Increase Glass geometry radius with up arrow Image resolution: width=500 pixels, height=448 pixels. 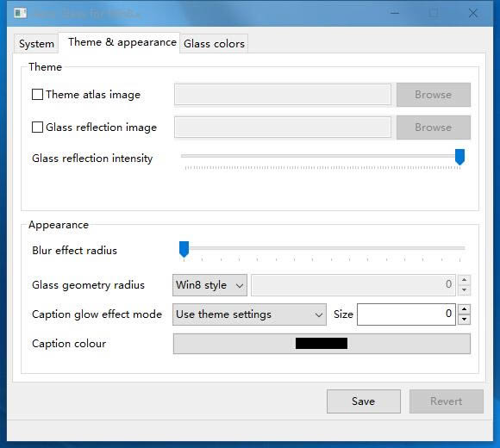[x=464, y=280]
